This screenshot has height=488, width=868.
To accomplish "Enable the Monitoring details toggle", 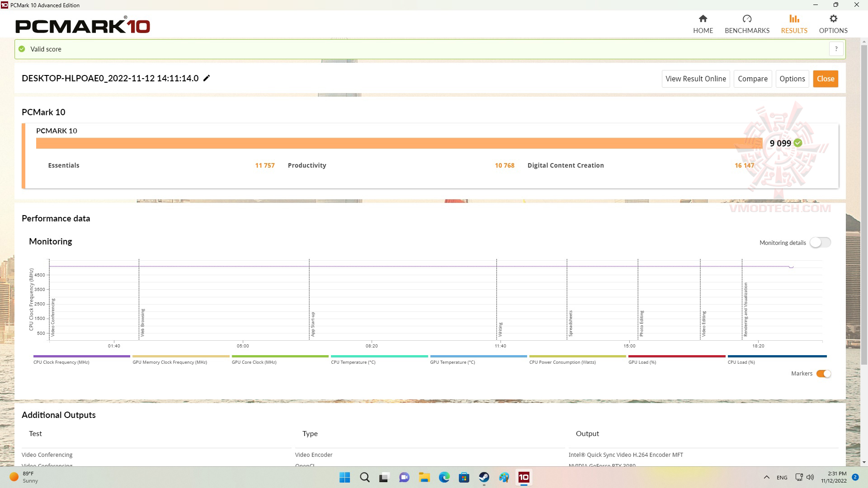I will [x=820, y=243].
